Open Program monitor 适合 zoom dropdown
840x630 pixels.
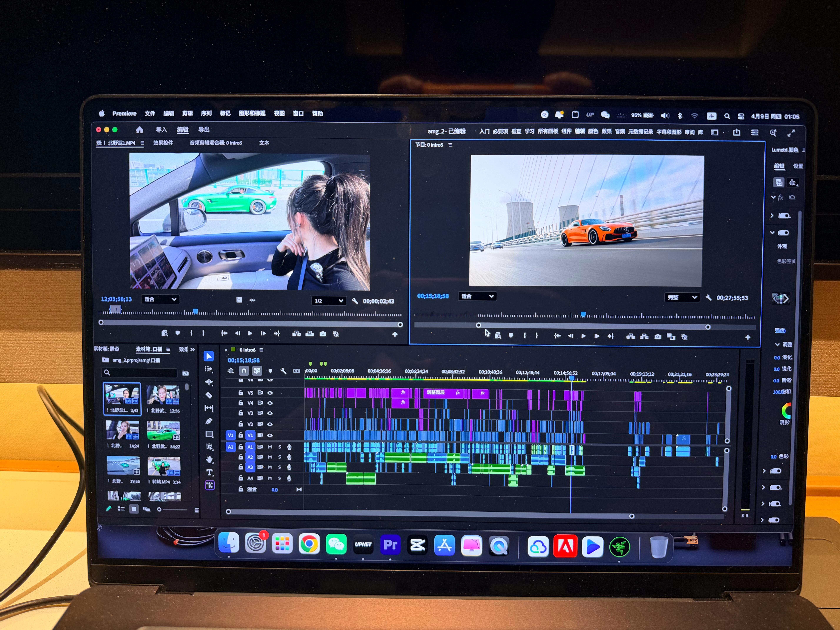pyautogui.click(x=477, y=296)
